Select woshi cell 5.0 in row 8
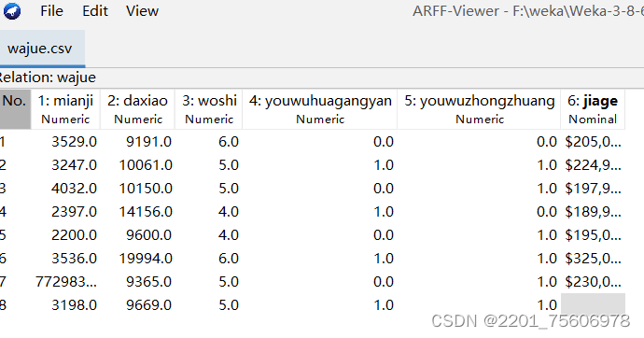The height and width of the screenshot is (338, 644). (x=209, y=305)
